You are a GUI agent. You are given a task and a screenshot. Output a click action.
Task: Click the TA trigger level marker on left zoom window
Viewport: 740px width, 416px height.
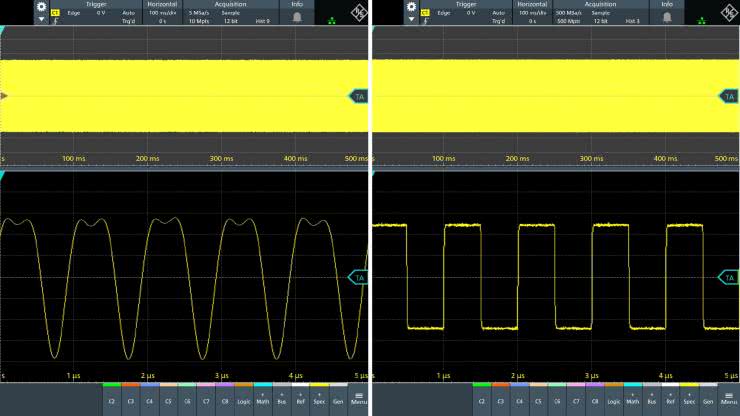pyautogui.click(x=358, y=278)
